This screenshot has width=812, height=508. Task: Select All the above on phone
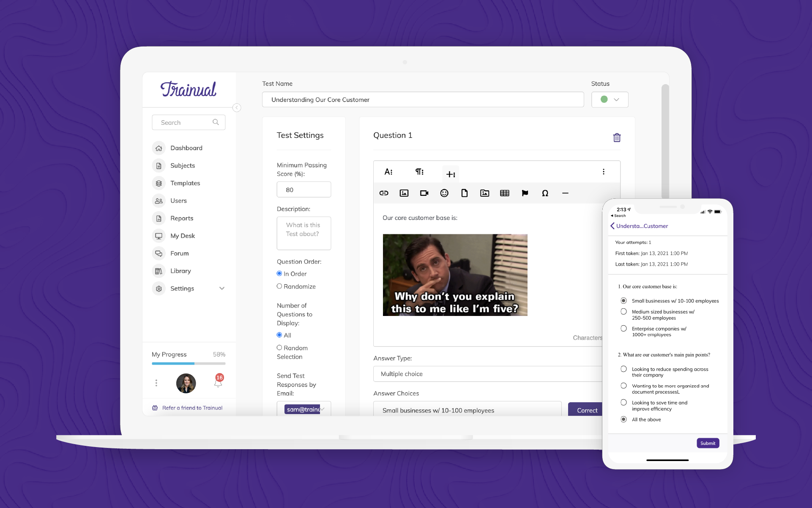click(x=623, y=420)
